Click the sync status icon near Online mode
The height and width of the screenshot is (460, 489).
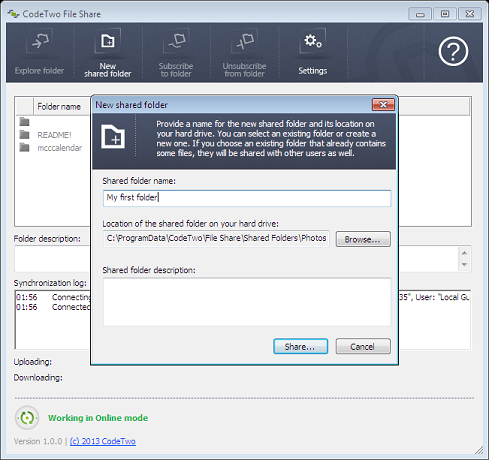click(27, 418)
